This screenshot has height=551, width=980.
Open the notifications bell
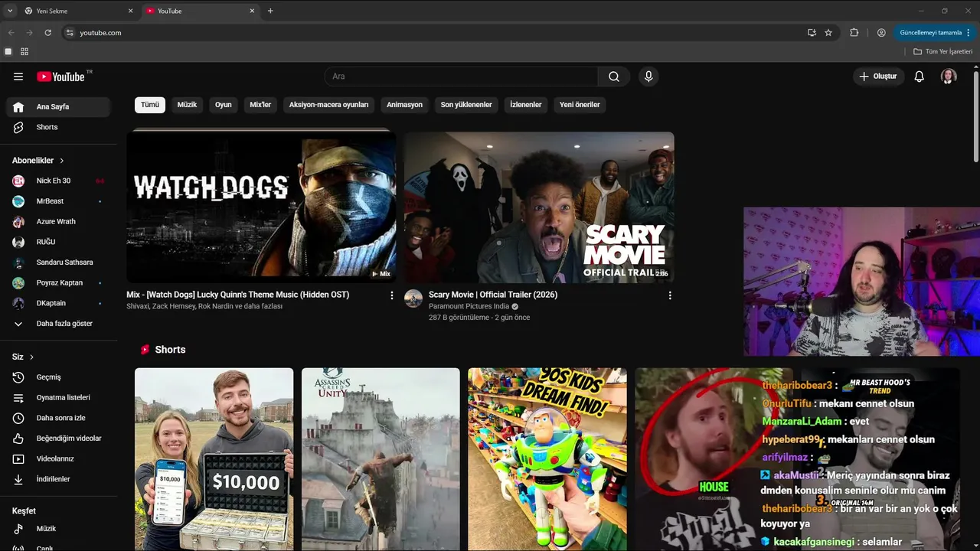pyautogui.click(x=920, y=77)
